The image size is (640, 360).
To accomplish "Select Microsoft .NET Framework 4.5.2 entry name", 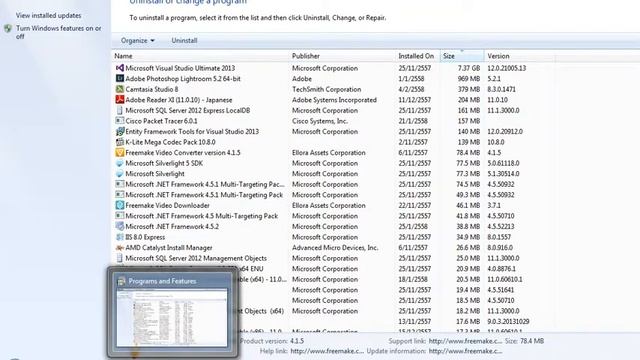I will click(x=172, y=227).
